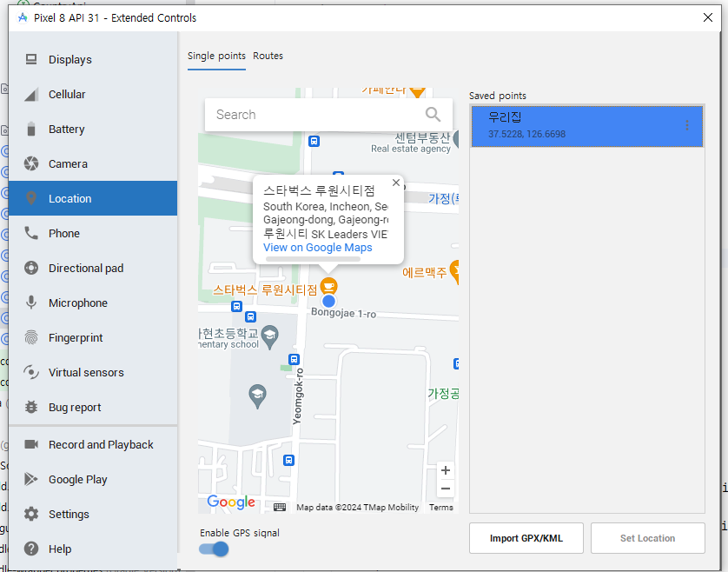Screen dimensions: 728x572
Task: Go to Battery controls
Action: pyautogui.click(x=93, y=130)
